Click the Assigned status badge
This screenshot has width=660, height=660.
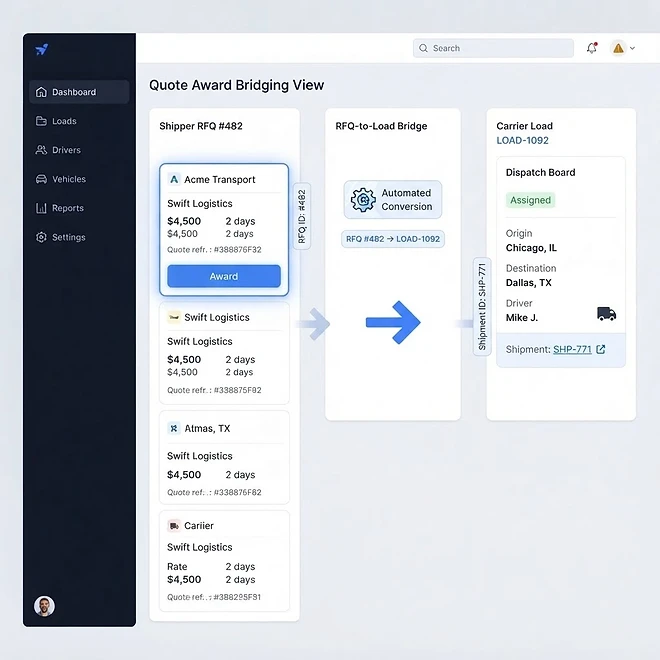point(530,200)
